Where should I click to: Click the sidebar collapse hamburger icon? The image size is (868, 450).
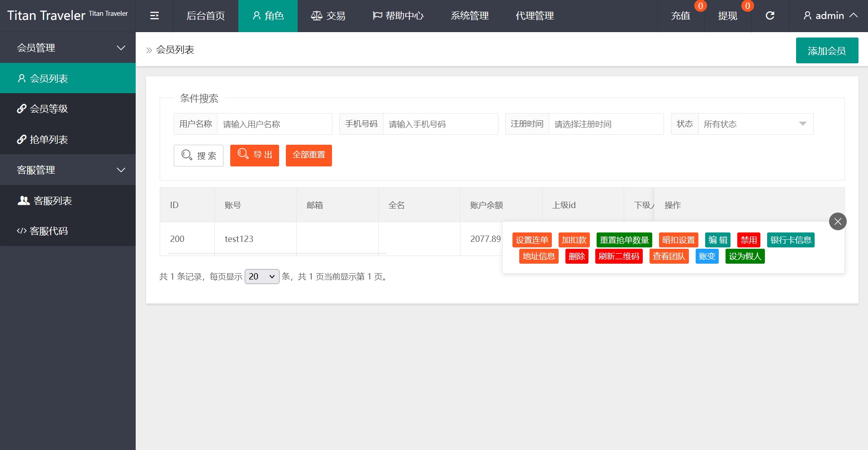[154, 16]
